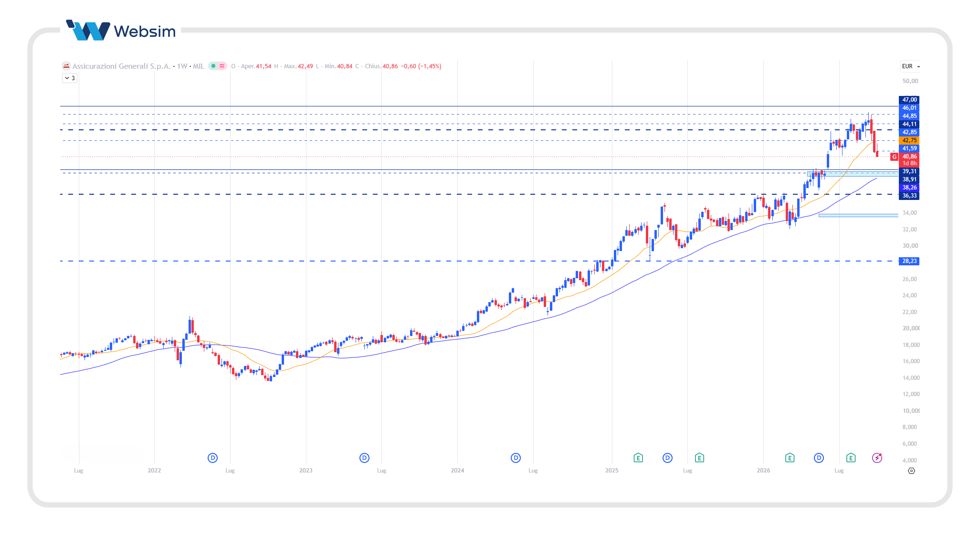Click the Assicurazioni Generali S.p.A. symbol title
Screen dimensions: 980x535
121,66
